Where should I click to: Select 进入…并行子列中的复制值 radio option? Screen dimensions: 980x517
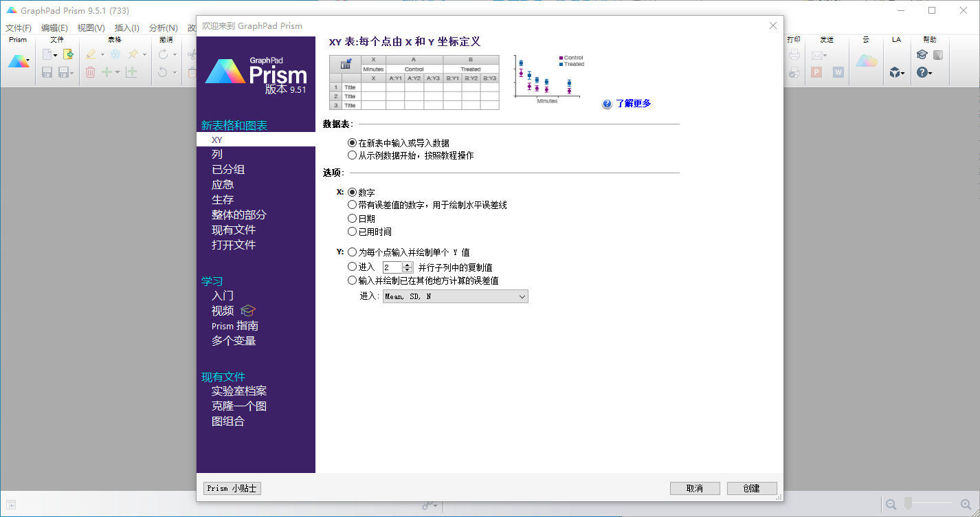pyautogui.click(x=353, y=267)
